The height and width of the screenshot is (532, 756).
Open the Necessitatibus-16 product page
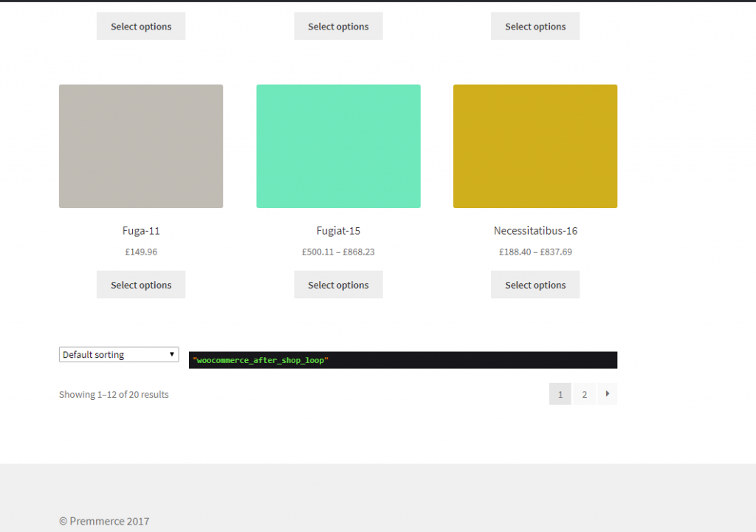coord(535,230)
